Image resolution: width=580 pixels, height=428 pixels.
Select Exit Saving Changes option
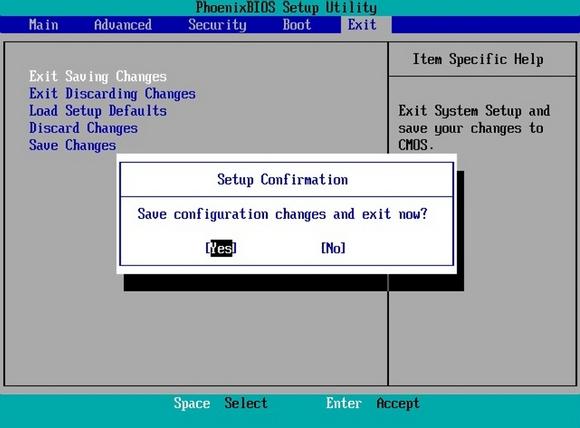(98, 77)
